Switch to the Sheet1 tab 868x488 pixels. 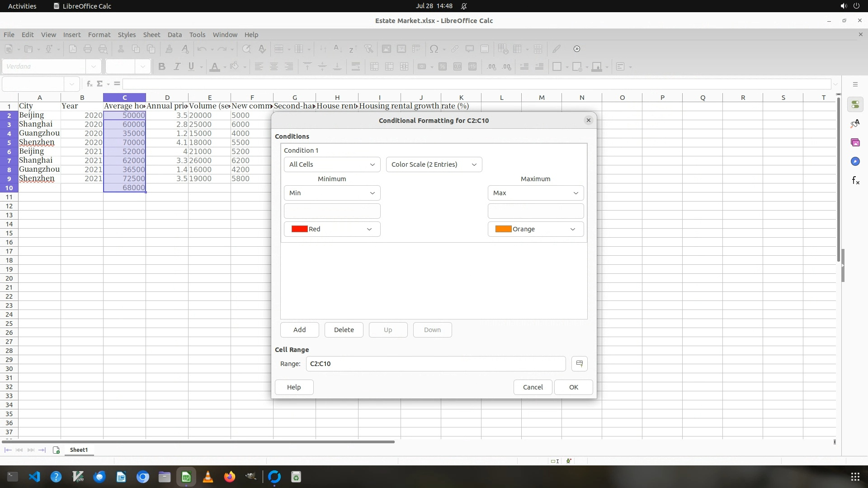tap(79, 450)
